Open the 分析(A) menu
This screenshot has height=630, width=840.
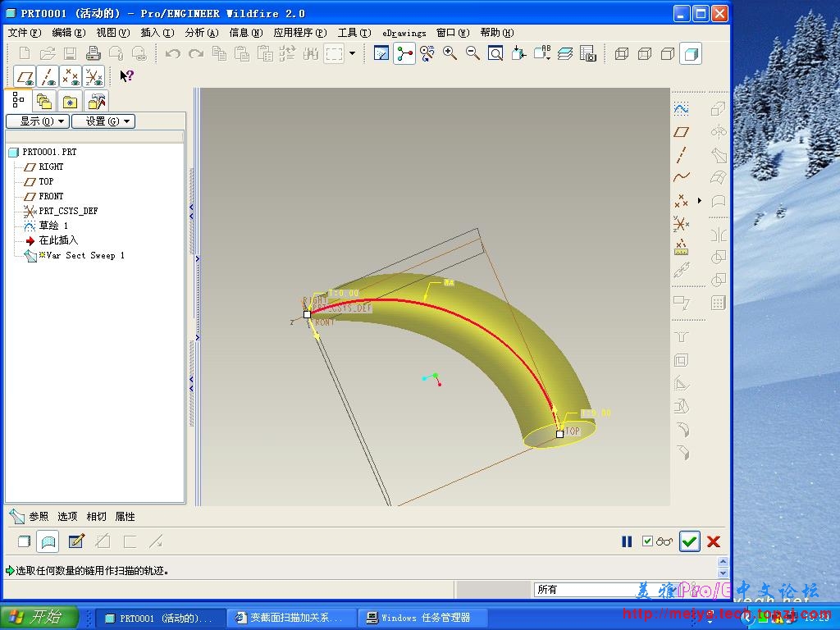coord(202,33)
